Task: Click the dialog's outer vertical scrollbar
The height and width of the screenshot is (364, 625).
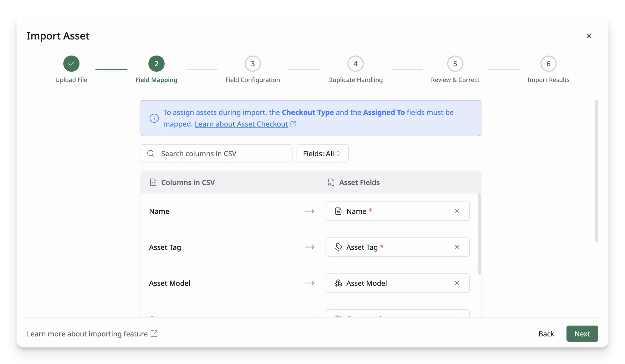Action: point(596,171)
